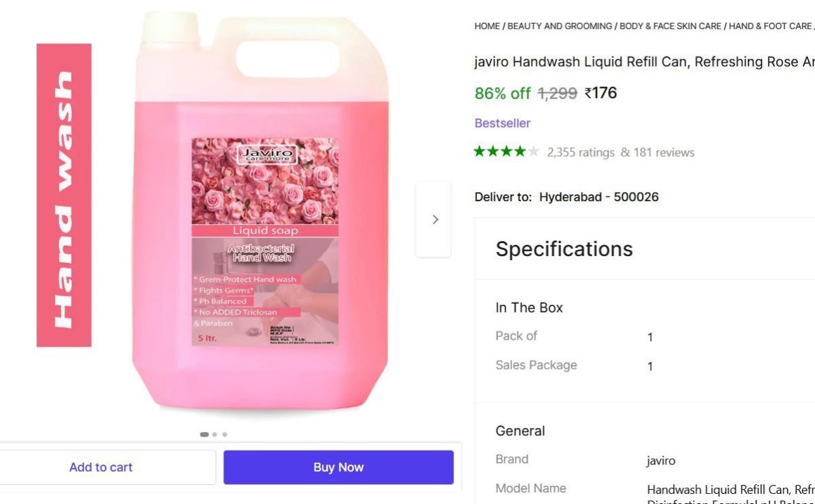The image size is (815, 504).
Task: Click the Specifications section heading
Action: pos(564,249)
